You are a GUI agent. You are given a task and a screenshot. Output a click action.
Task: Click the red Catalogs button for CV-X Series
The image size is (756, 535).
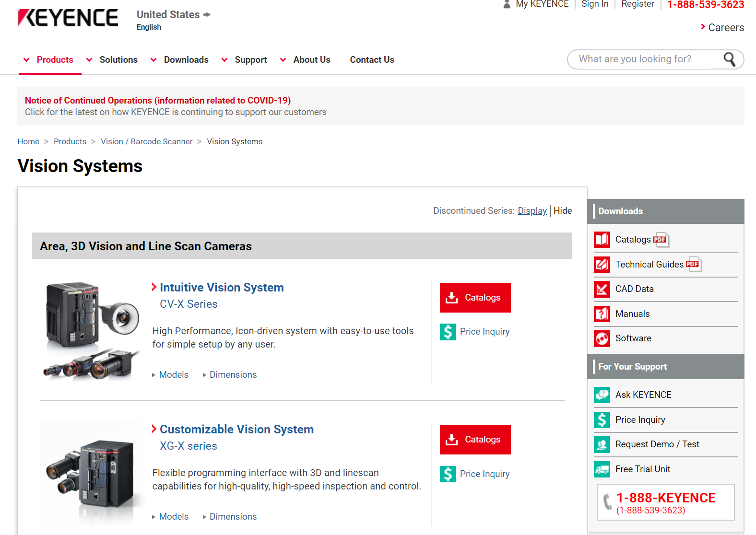[x=475, y=298]
